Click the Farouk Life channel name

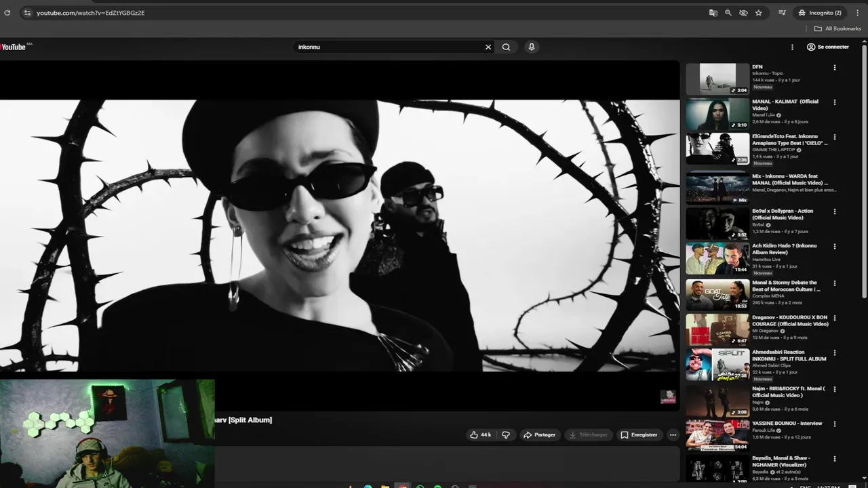pyautogui.click(x=764, y=430)
